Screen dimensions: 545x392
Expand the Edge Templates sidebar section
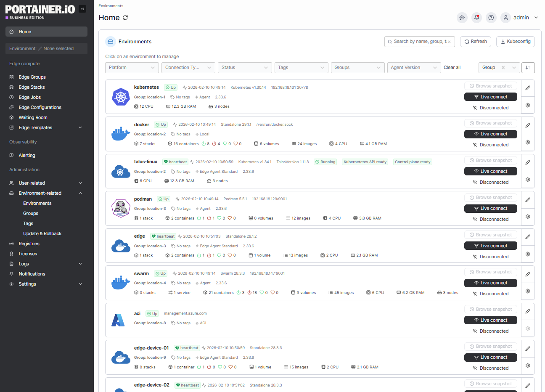tap(80, 127)
